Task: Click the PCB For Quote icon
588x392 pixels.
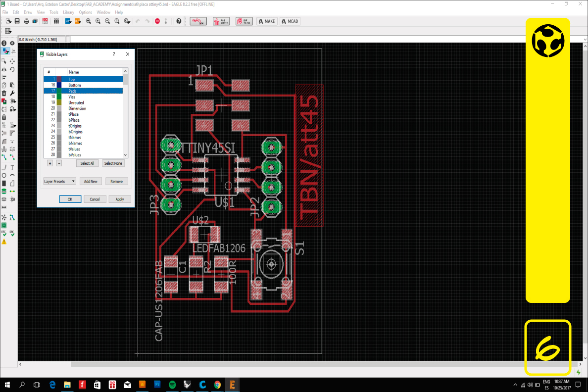Action: 221,21
